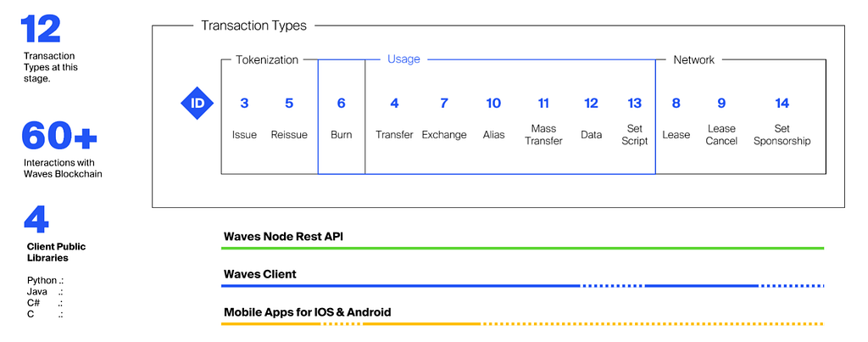Viewport: 868px width, 342px height.
Task: Select Set Script transaction type 13
Action: 634,121
